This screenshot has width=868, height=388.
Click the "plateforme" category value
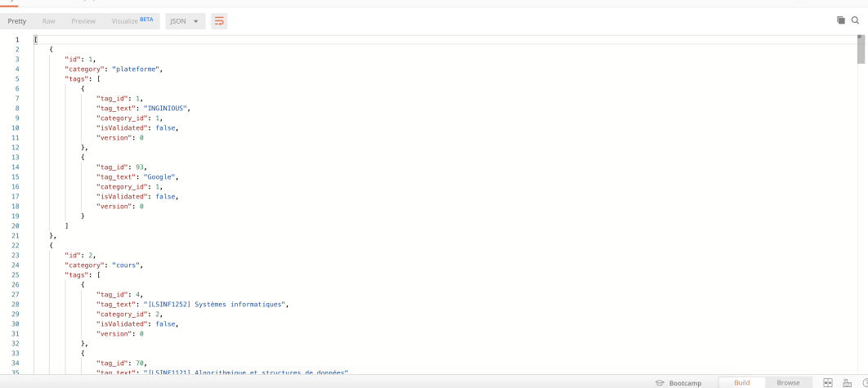coord(136,69)
